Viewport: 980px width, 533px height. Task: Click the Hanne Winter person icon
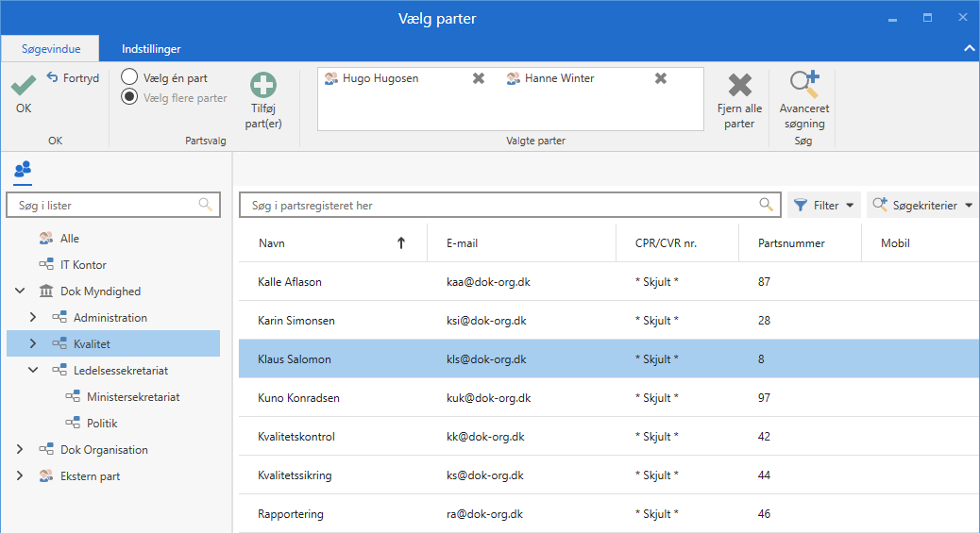(513, 78)
